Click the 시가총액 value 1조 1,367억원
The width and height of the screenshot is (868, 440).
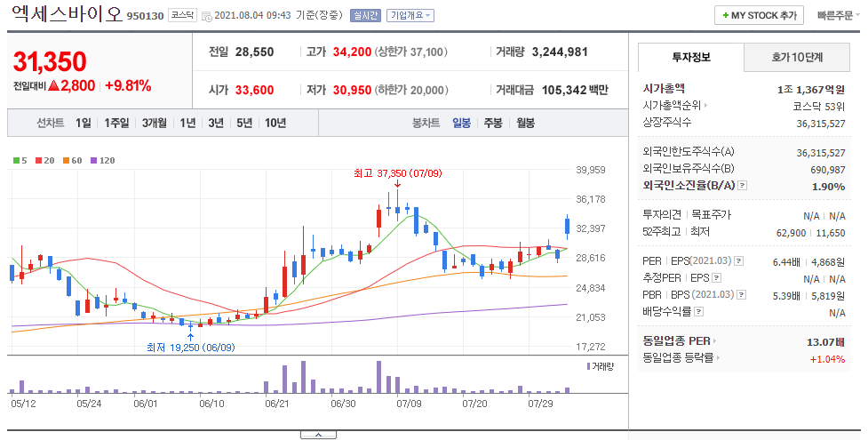[811, 89]
